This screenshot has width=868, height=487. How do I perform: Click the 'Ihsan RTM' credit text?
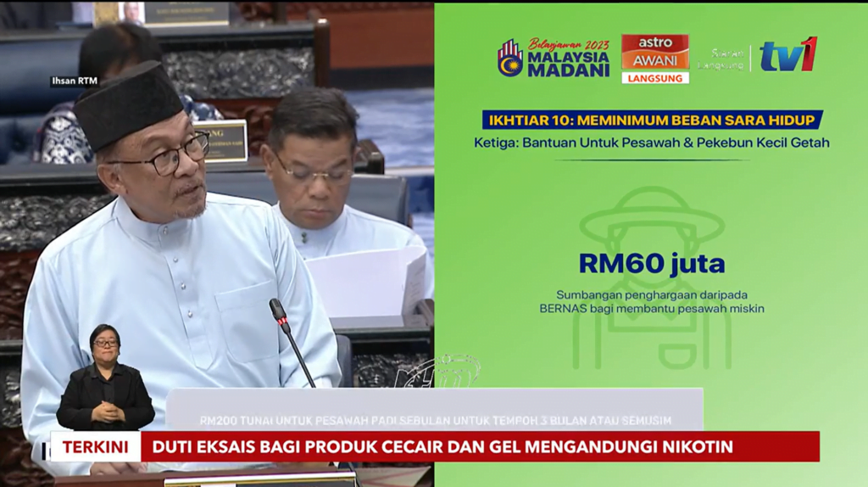tap(75, 81)
